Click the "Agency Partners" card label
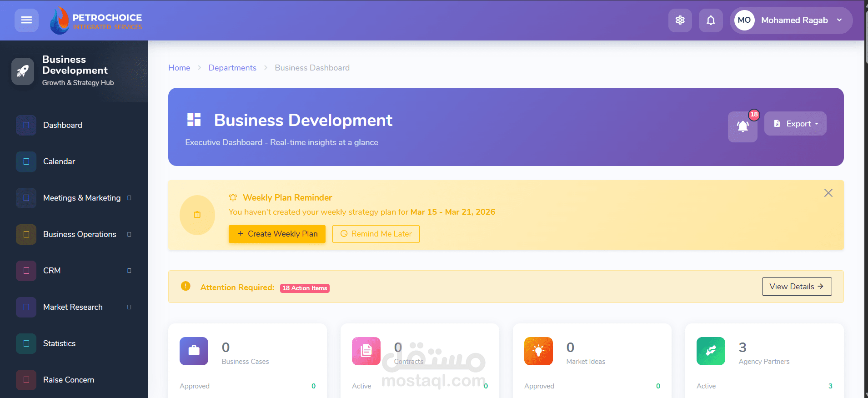868x398 pixels. pos(764,362)
